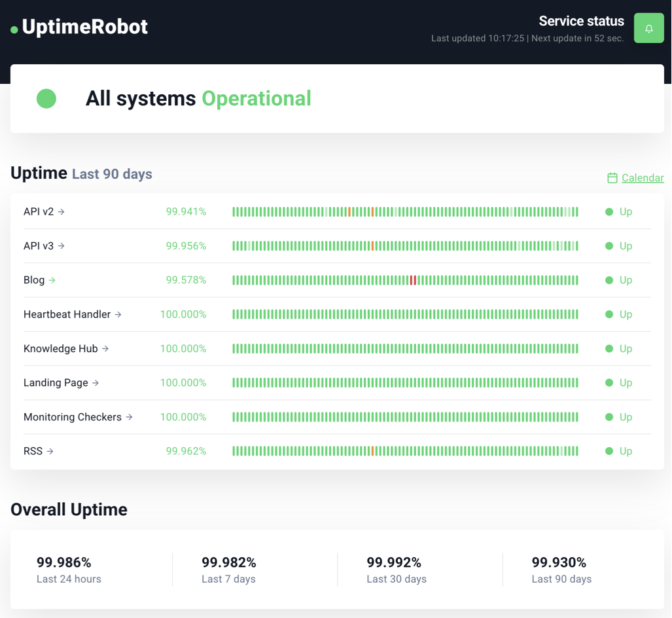Click the large green All systems status dot
The height and width of the screenshot is (618, 672).
pyautogui.click(x=46, y=99)
